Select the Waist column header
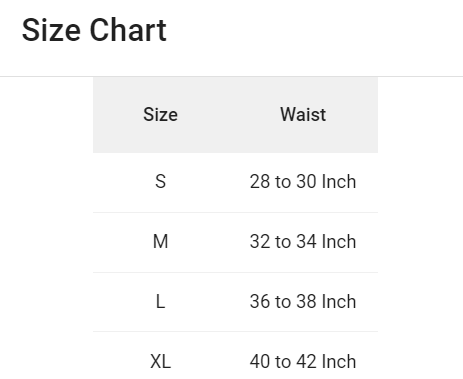The image size is (463, 379). tap(303, 115)
